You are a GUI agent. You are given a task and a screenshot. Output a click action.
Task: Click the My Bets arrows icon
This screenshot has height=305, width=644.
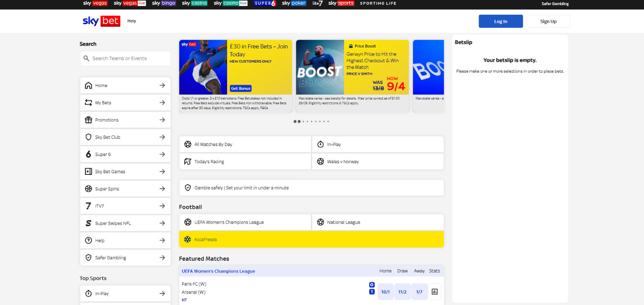pyautogui.click(x=88, y=103)
